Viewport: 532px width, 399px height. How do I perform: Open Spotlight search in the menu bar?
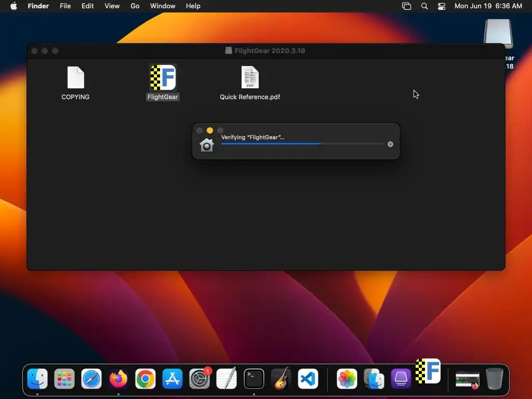(x=424, y=6)
